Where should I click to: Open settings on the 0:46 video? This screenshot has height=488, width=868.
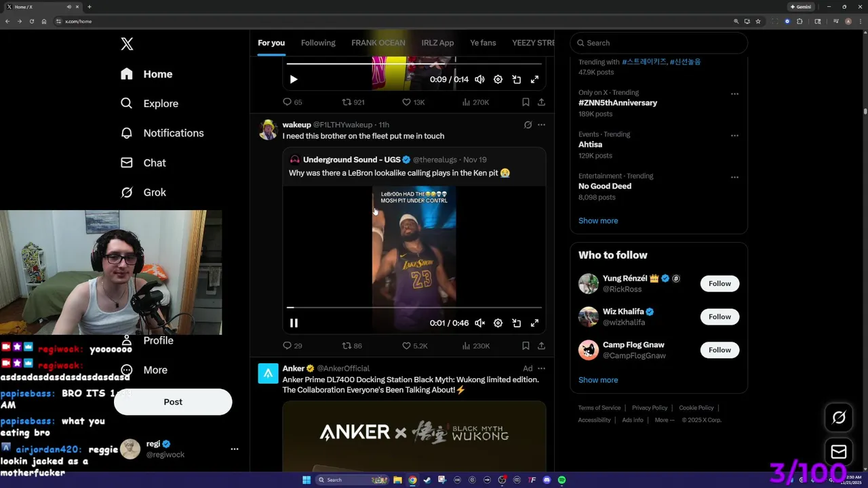pyautogui.click(x=498, y=323)
